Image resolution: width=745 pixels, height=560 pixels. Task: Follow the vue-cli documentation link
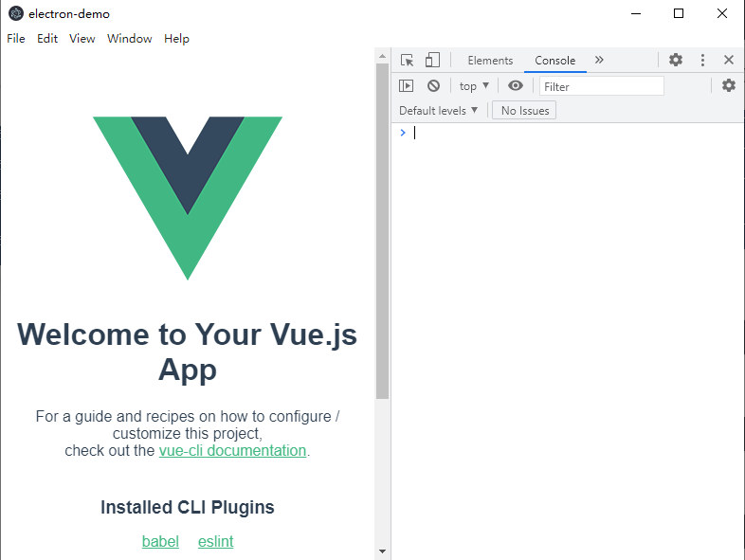232,450
